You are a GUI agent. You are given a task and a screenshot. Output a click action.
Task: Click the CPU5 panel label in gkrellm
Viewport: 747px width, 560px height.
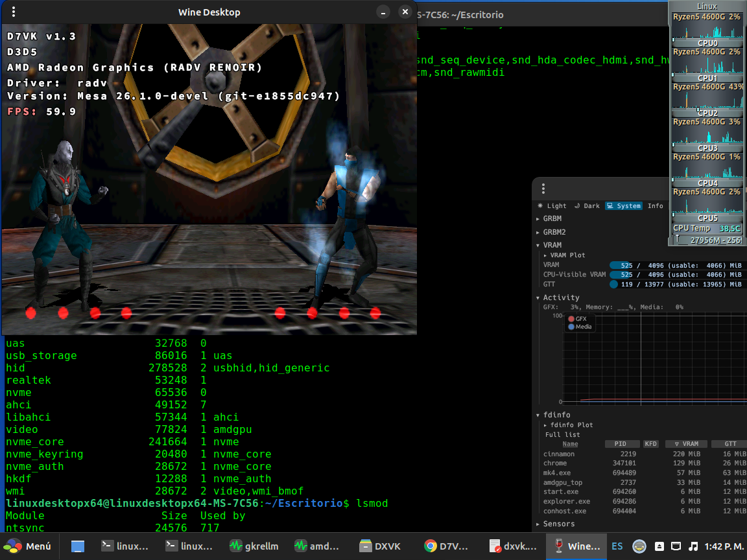point(707,218)
